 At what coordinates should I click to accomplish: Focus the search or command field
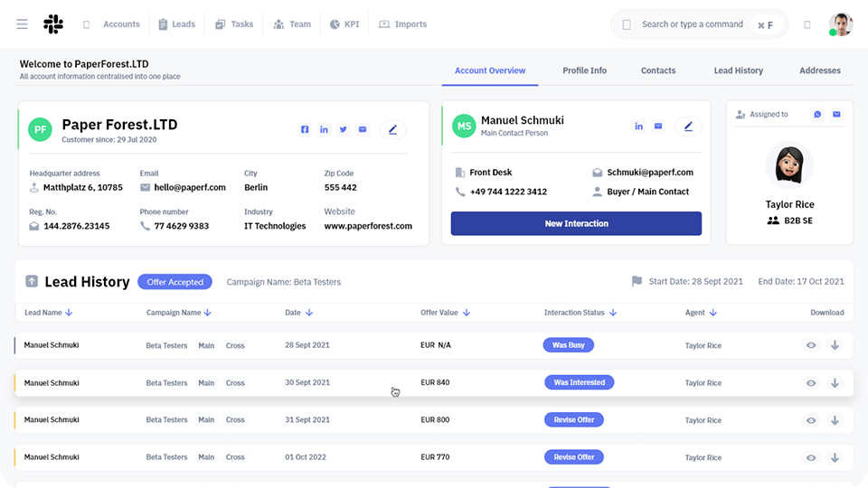(x=699, y=24)
